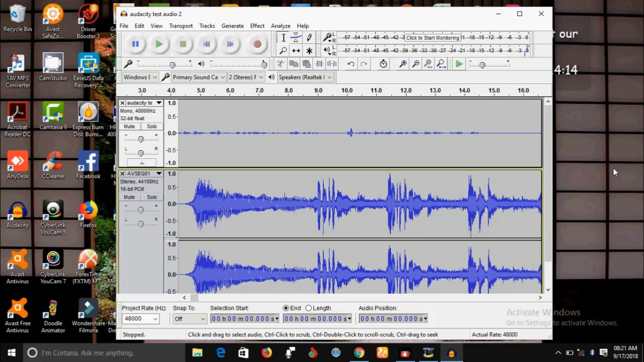The width and height of the screenshot is (644, 362).
Task: Click the Audio Position time field
Action: pyautogui.click(x=393, y=319)
